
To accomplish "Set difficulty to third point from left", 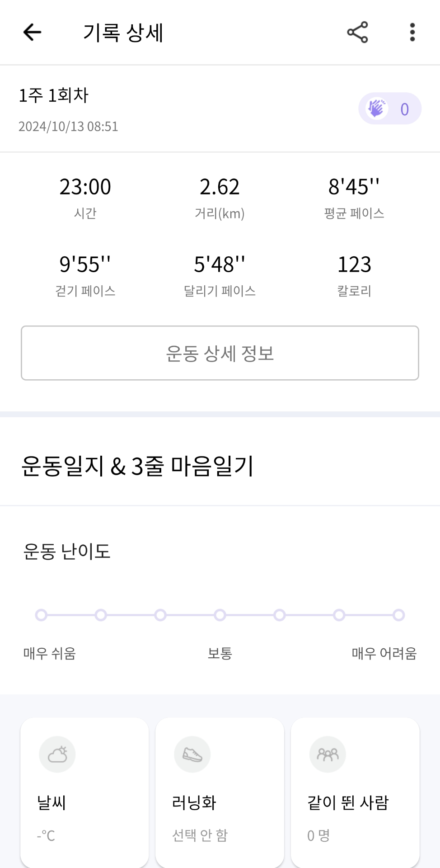I will tap(160, 615).
